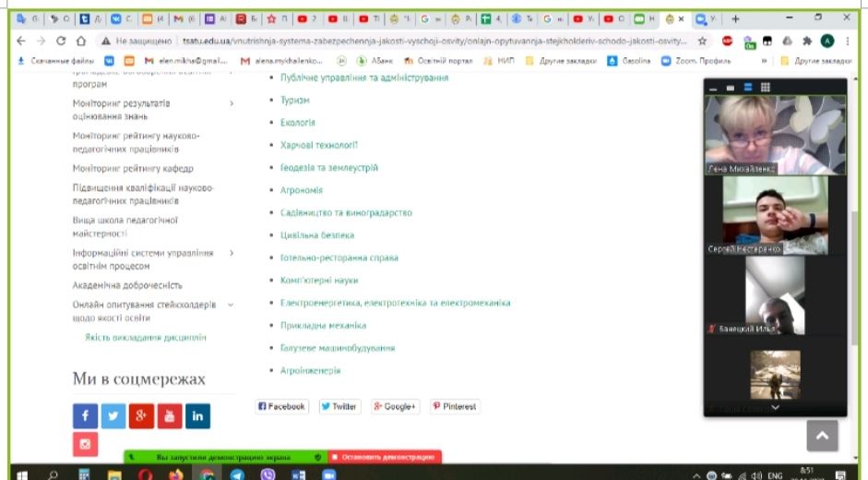The width and height of the screenshot is (868, 480).
Task: Open the red YouTube social icon
Action: click(170, 415)
